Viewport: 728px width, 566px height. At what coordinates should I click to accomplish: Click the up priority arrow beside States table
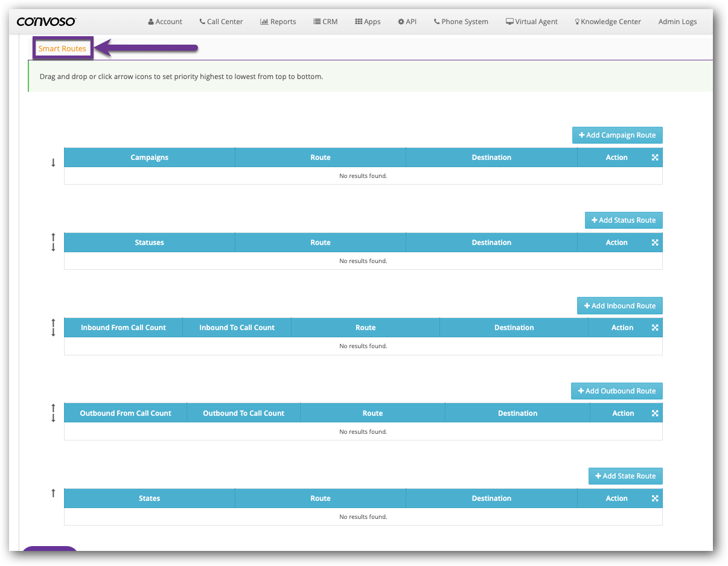pyautogui.click(x=53, y=492)
